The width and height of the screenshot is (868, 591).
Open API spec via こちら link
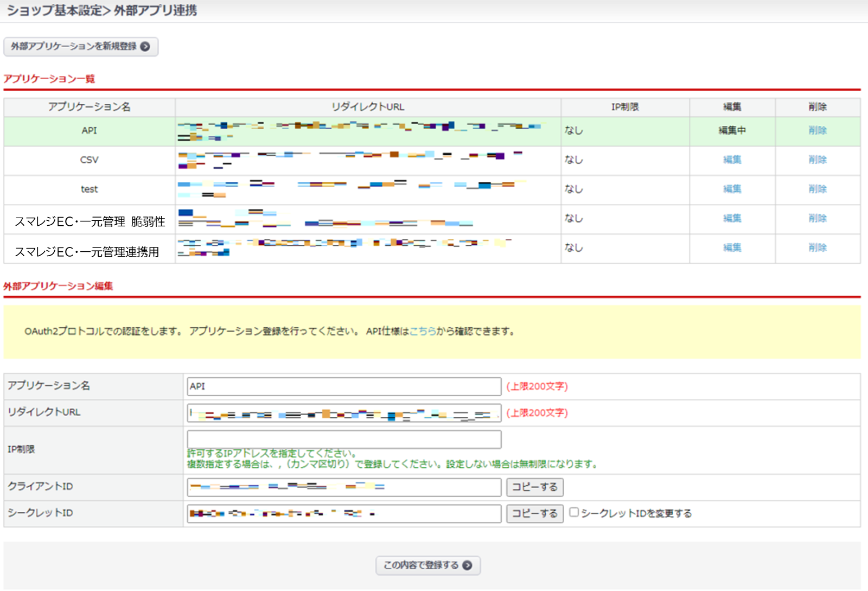point(423,331)
